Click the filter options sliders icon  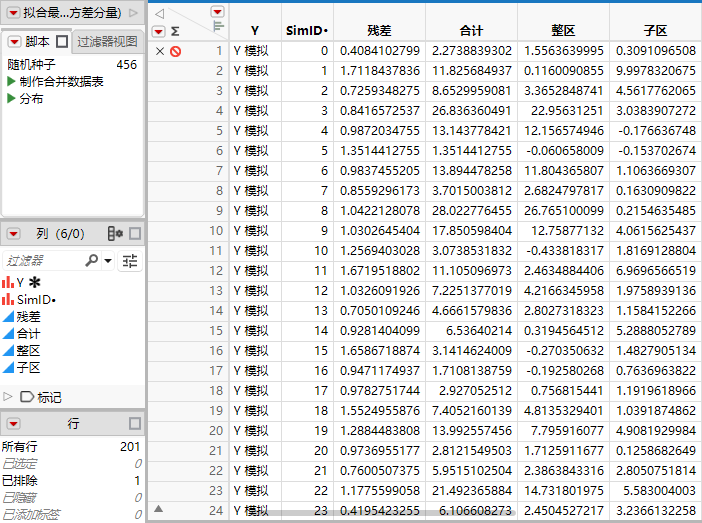pos(130,261)
